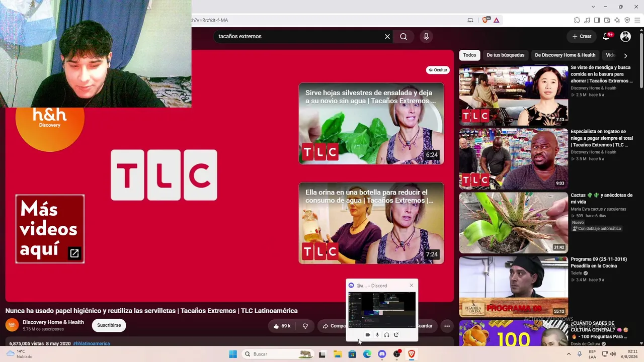Open the taskbar Task View icon
The height and width of the screenshot is (362, 644).
tap(322, 354)
